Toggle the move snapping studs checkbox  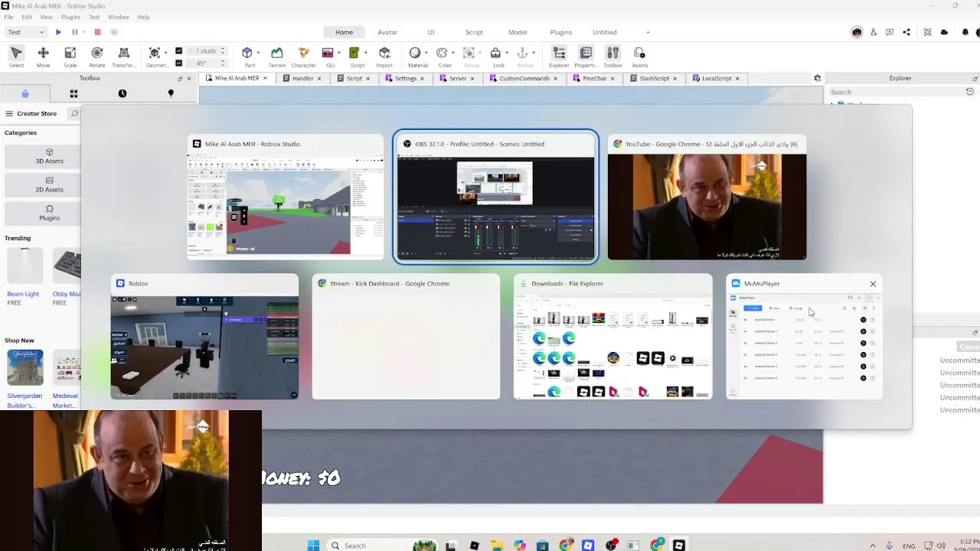(x=178, y=51)
